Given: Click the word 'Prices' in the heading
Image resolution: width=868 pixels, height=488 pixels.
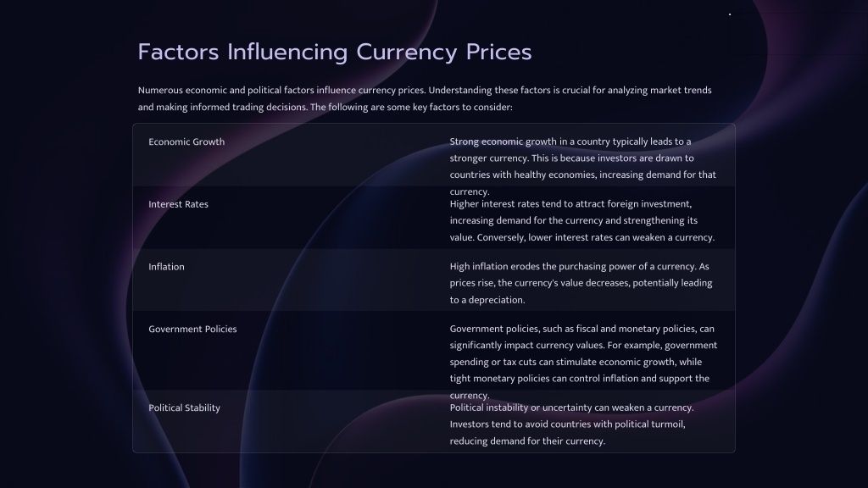Looking at the screenshot, I should (x=498, y=52).
